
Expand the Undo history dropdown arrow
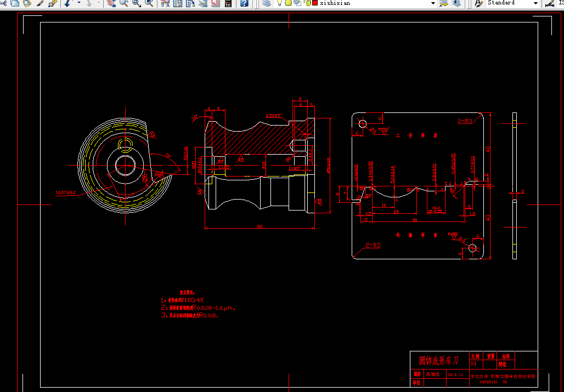79,3
